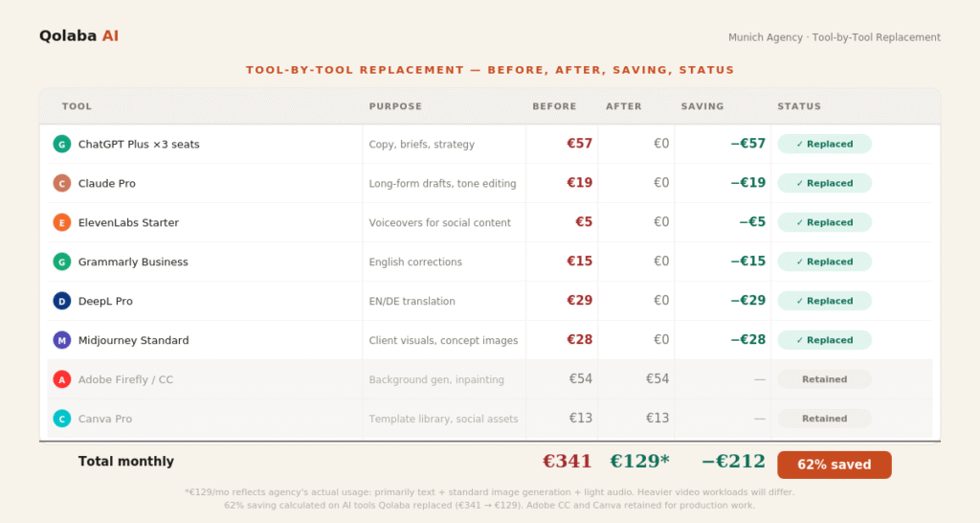Click the 62% saved button
The image size is (980, 523).
tap(835, 465)
